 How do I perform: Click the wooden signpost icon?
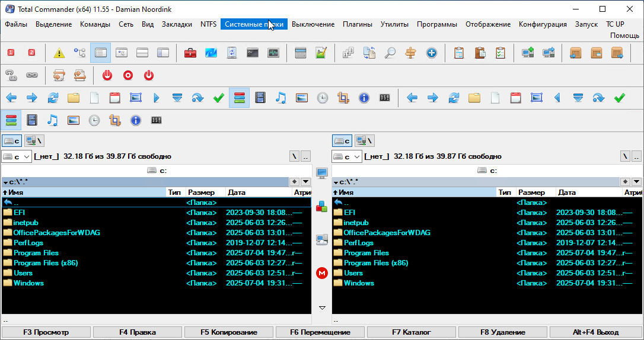point(410,53)
